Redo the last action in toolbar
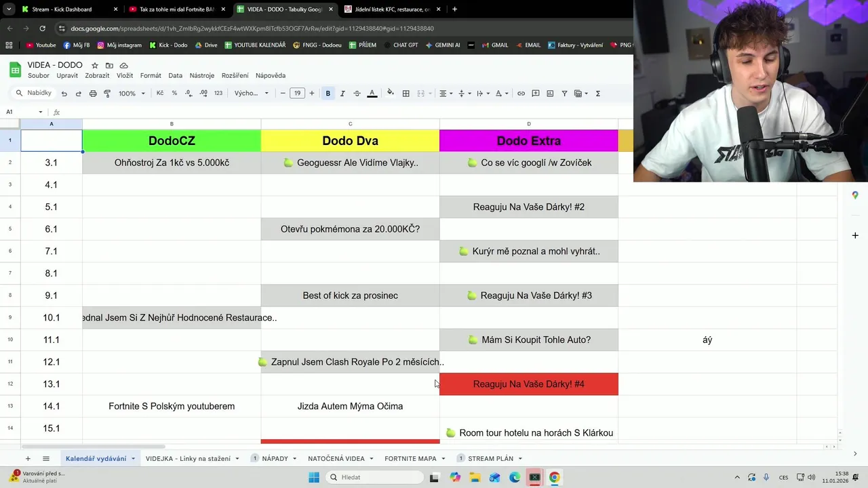 coord(78,94)
